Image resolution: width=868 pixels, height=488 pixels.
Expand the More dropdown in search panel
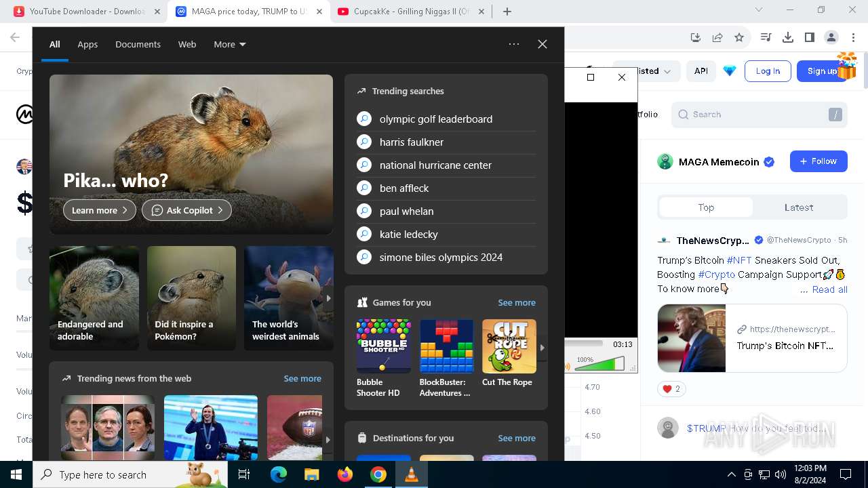point(230,44)
